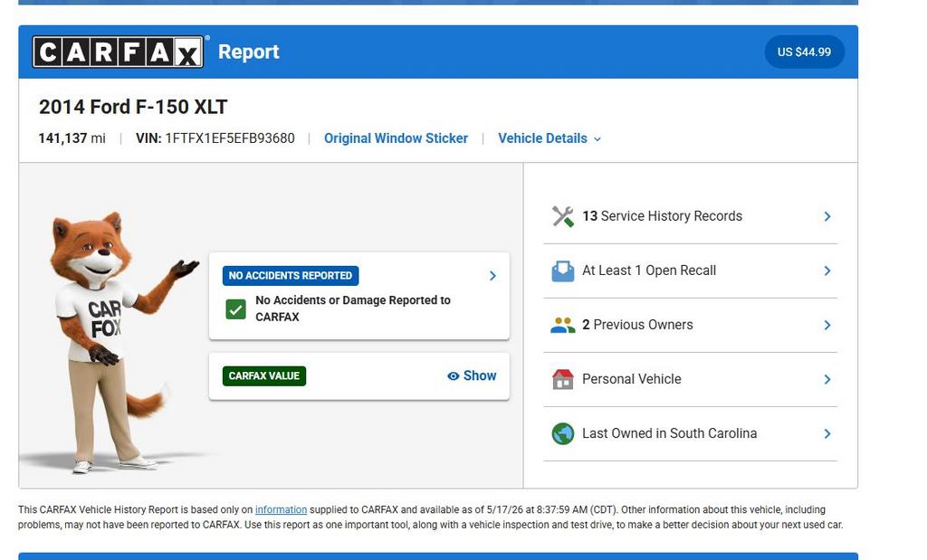This screenshot has height=560, width=927.
Task: Open the Personal Vehicle row
Action: coord(691,379)
